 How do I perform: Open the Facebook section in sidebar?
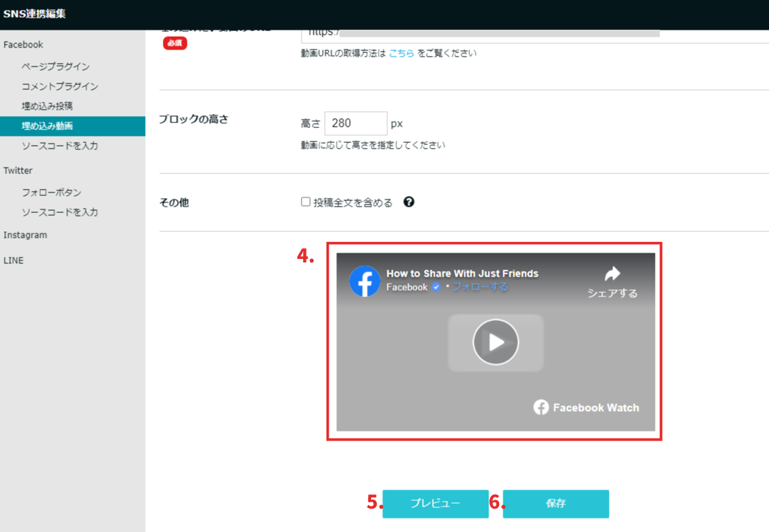[23, 45]
